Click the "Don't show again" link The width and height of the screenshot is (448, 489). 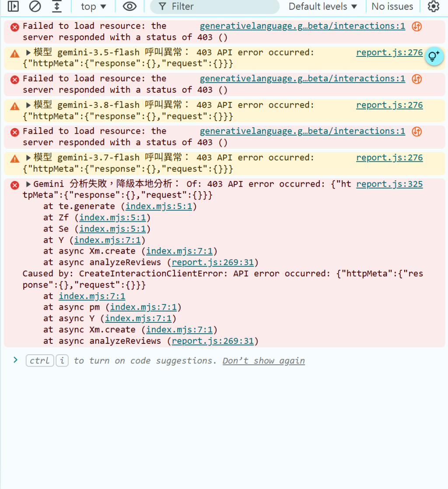point(264,360)
